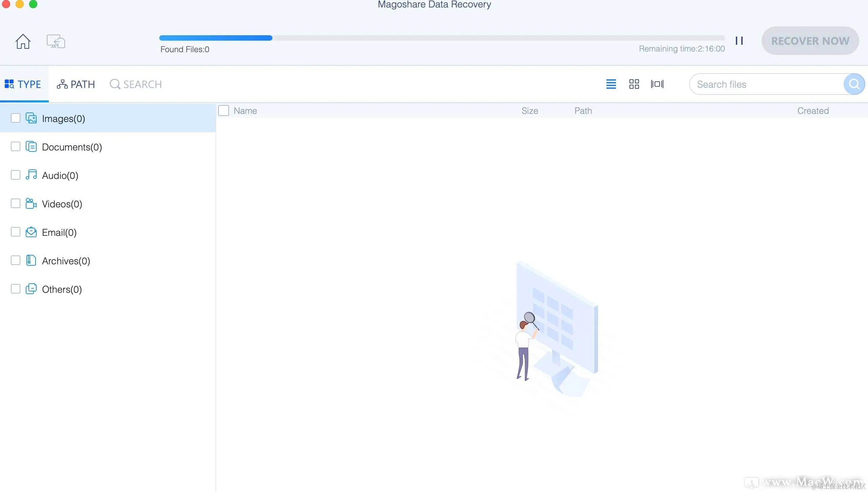The image size is (868, 492).
Task: Switch to the PATH tab
Action: point(76,84)
